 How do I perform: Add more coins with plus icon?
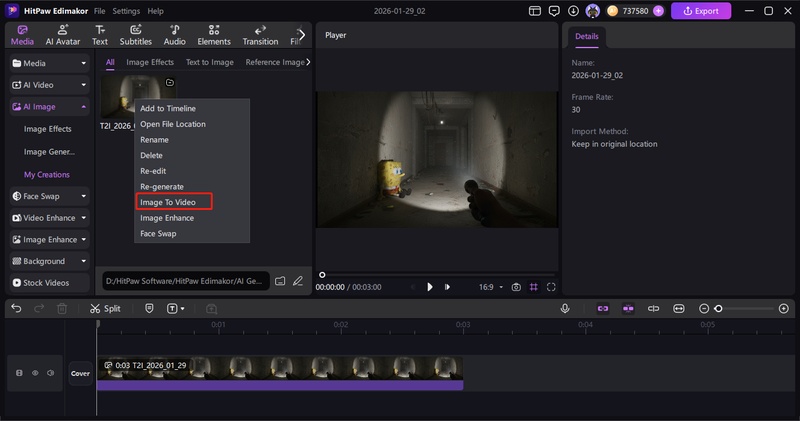[x=658, y=11]
